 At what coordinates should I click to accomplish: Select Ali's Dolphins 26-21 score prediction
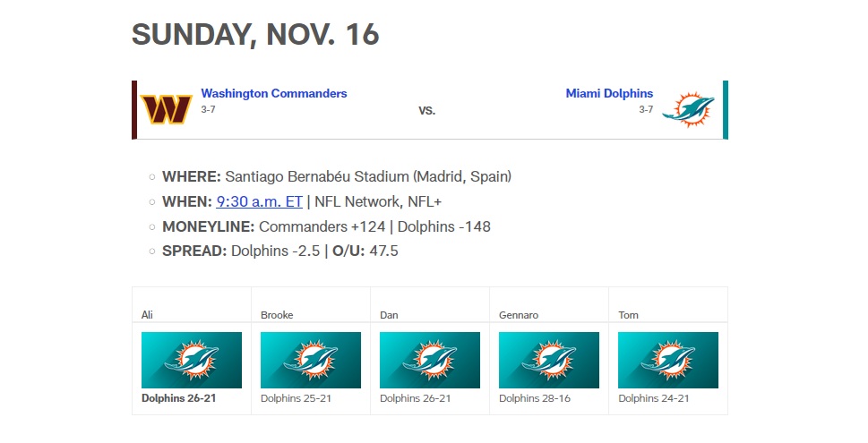tap(179, 398)
